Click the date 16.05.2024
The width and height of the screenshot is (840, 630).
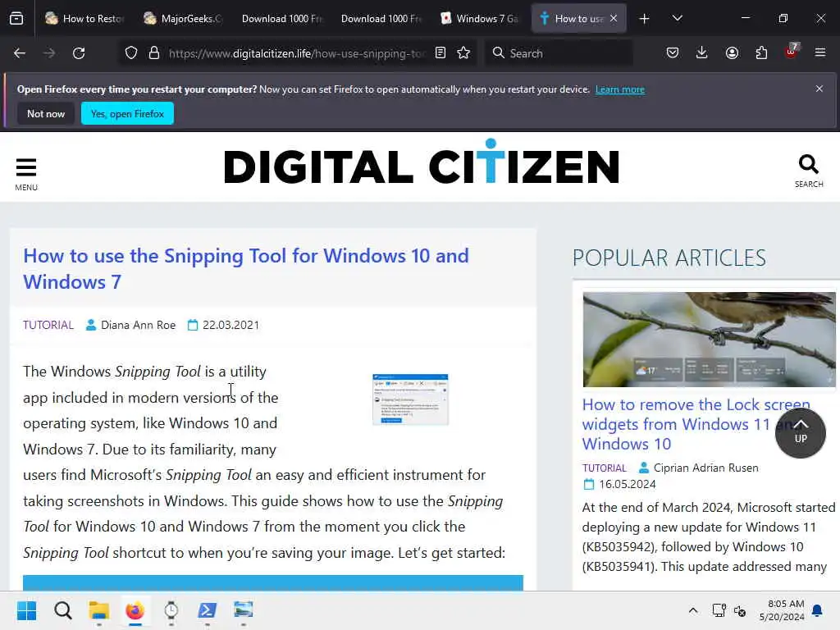627,484
